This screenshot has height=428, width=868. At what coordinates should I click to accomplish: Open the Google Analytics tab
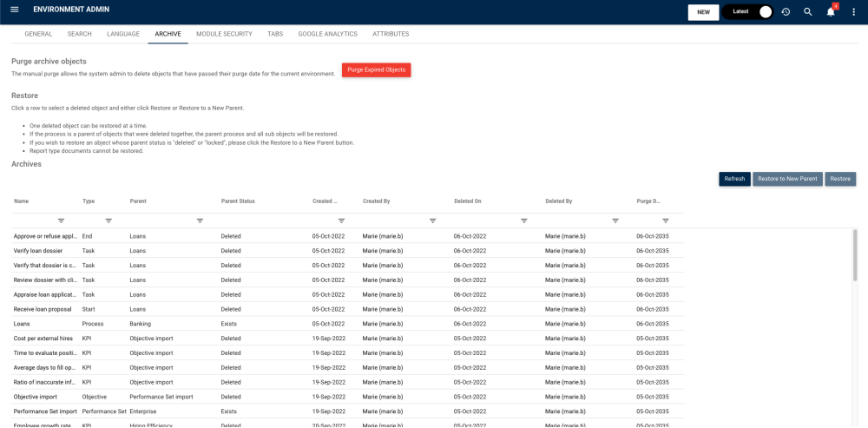pyautogui.click(x=328, y=34)
